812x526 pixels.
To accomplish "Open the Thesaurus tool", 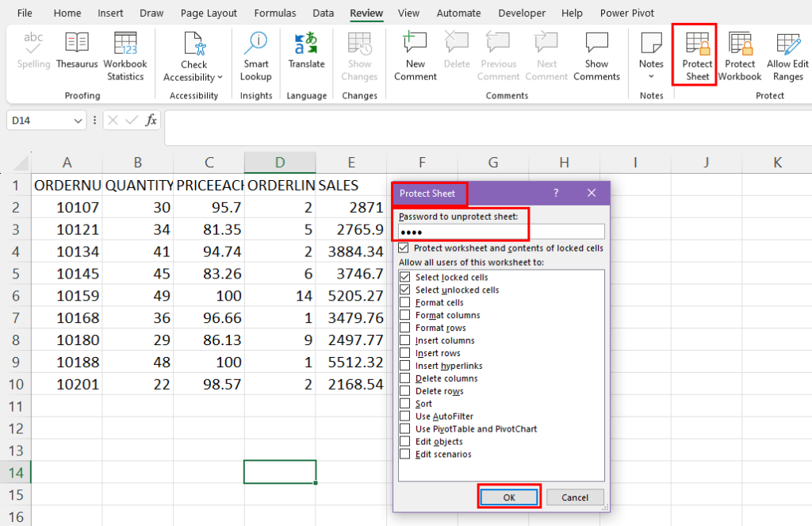I will pyautogui.click(x=77, y=50).
